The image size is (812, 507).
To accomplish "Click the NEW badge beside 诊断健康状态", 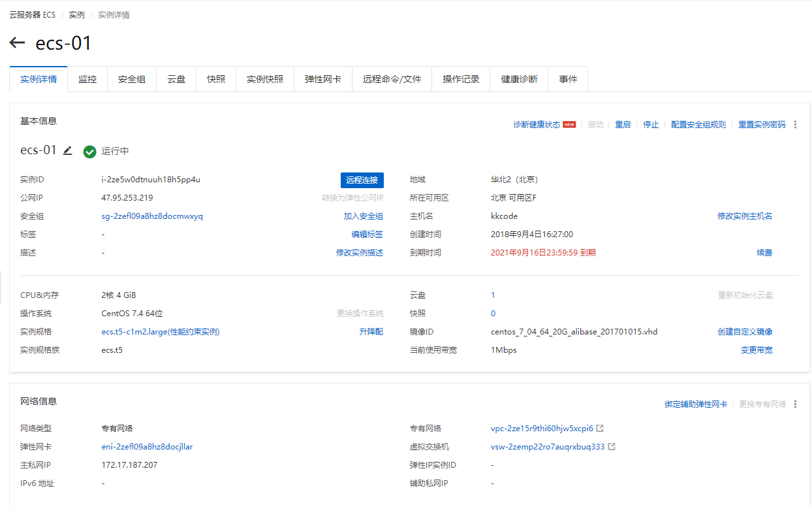I will pyautogui.click(x=569, y=125).
